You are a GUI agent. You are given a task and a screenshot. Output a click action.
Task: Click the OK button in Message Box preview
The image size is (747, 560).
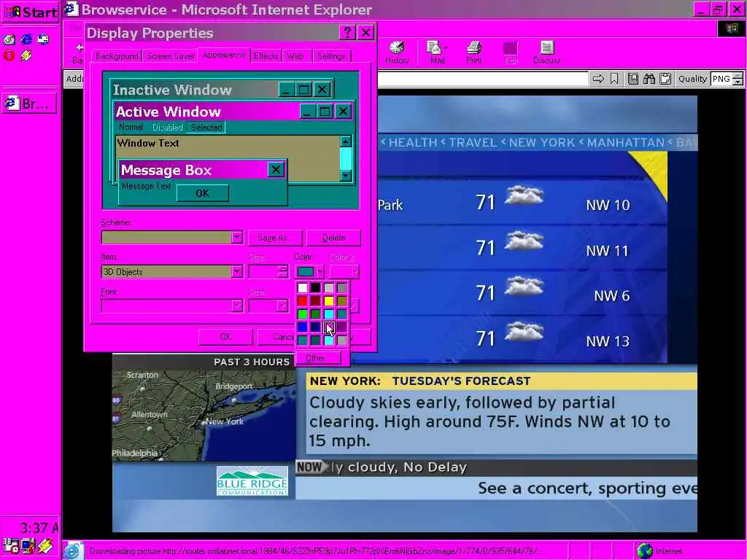(203, 193)
